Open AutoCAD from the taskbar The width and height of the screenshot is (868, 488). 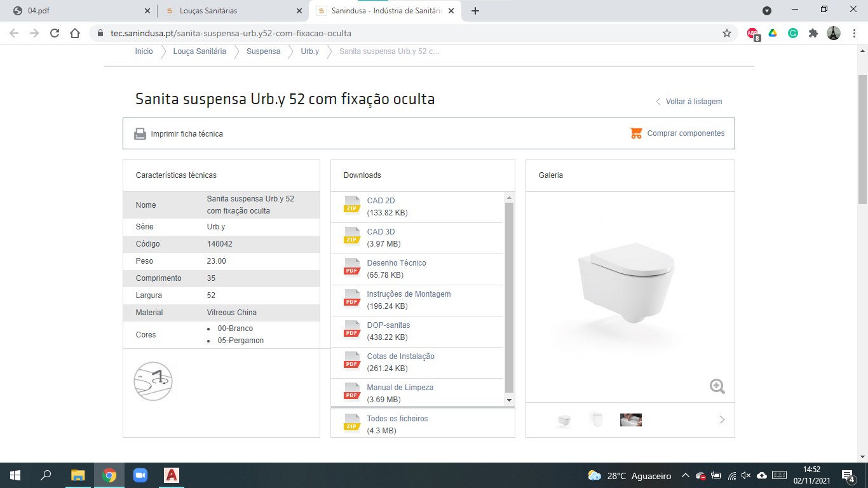171,475
